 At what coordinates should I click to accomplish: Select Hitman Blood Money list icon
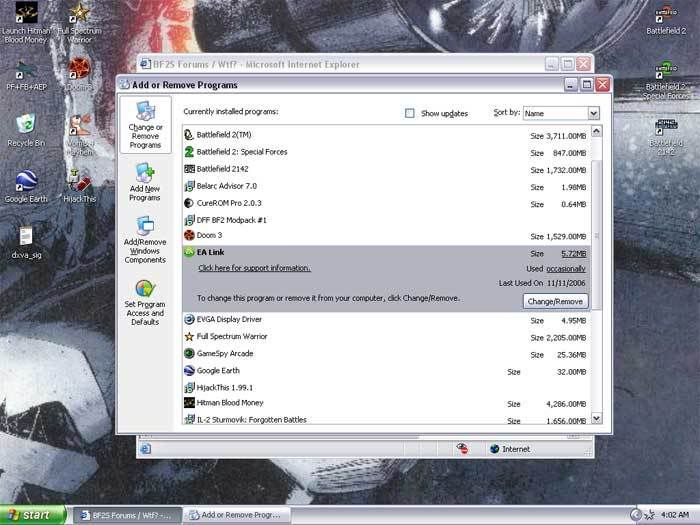pyautogui.click(x=189, y=402)
